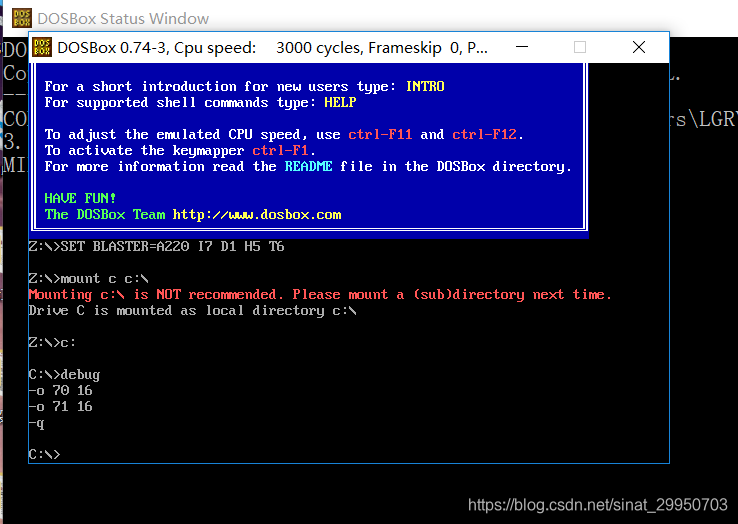Click the red ctrl-F1 keymapper shortcut text
The height and width of the screenshot is (524, 738).
[x=280, y=151]
